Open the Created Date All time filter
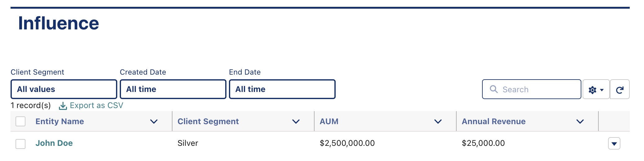The height and width of the screenshot is (161, 644). click(x=173, y=89)
